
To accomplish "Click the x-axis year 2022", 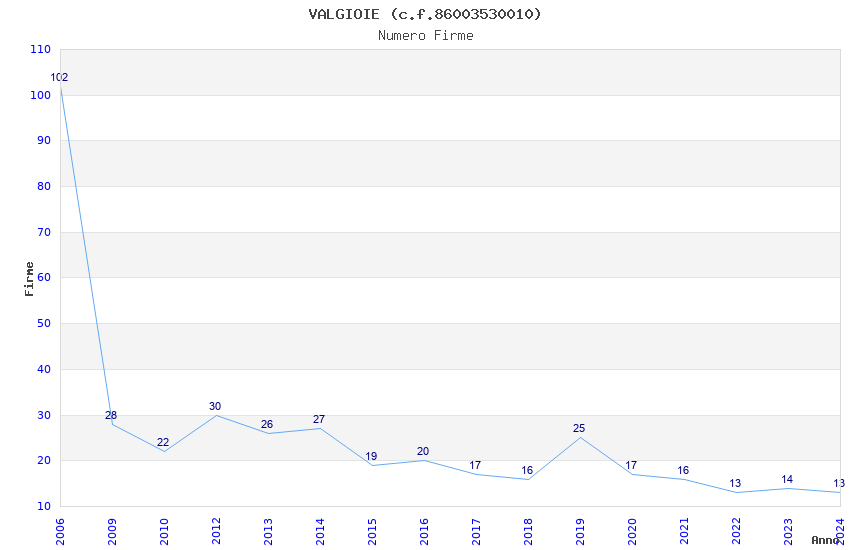I will (736, 532).
